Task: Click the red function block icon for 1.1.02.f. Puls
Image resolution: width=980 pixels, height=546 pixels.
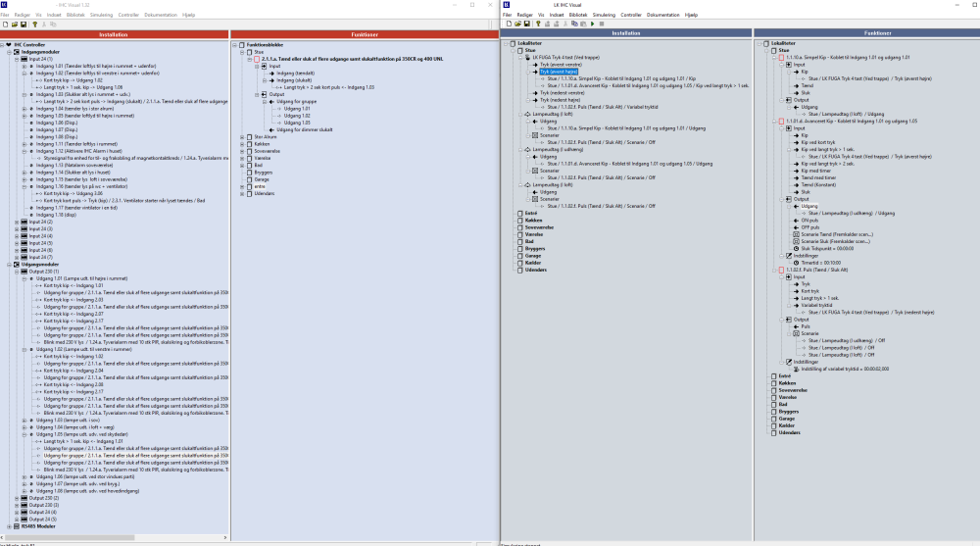Action: 781,269
